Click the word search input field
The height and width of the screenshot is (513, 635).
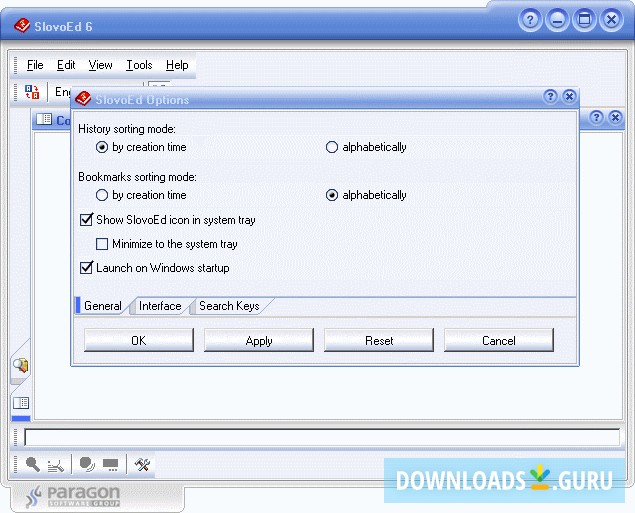[322, 437]
